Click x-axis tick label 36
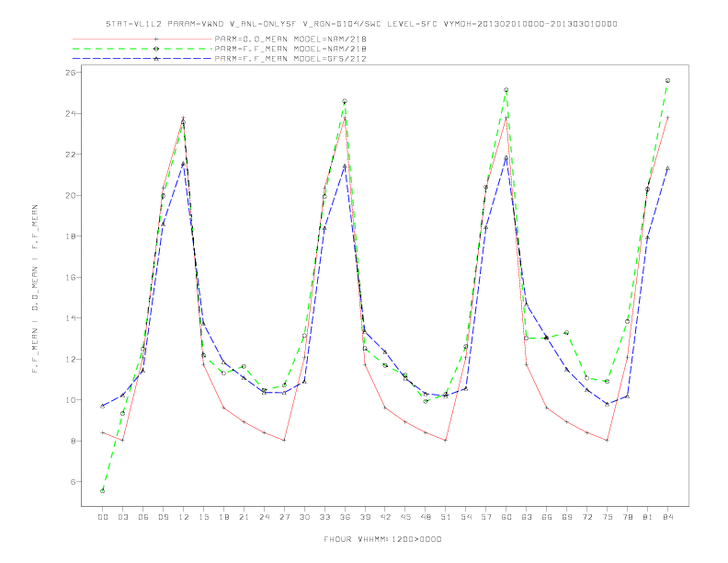728x563 pixels. click(345, 517)
